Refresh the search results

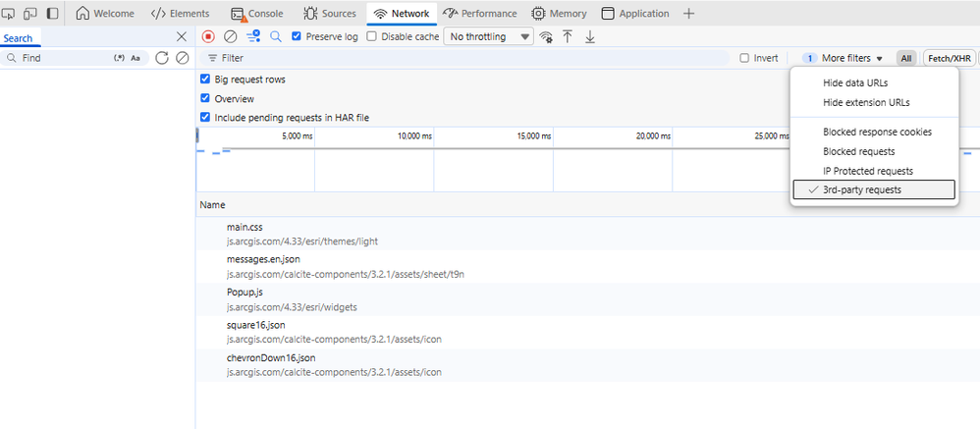click(x=162, y=58)
